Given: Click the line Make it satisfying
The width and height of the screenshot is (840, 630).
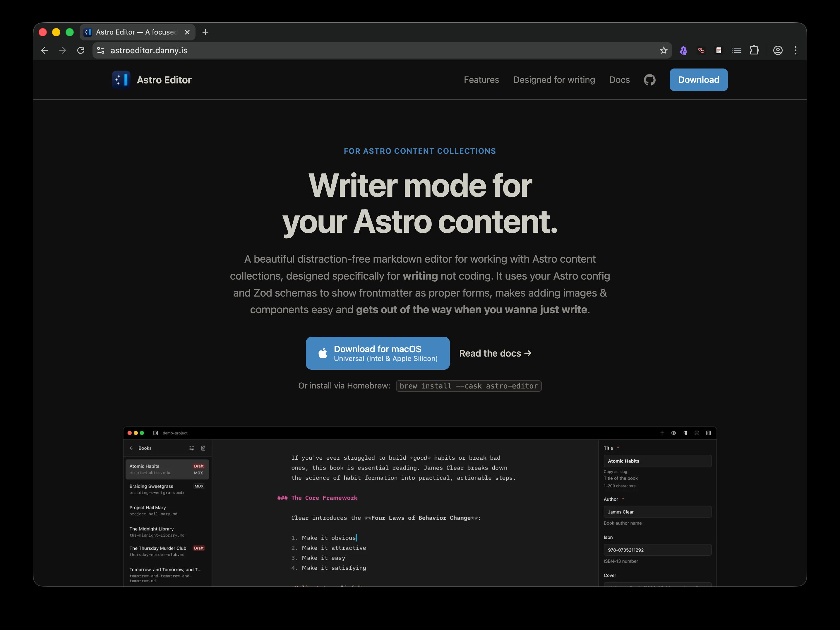Looking at the screenshot, I should [334, 568].
